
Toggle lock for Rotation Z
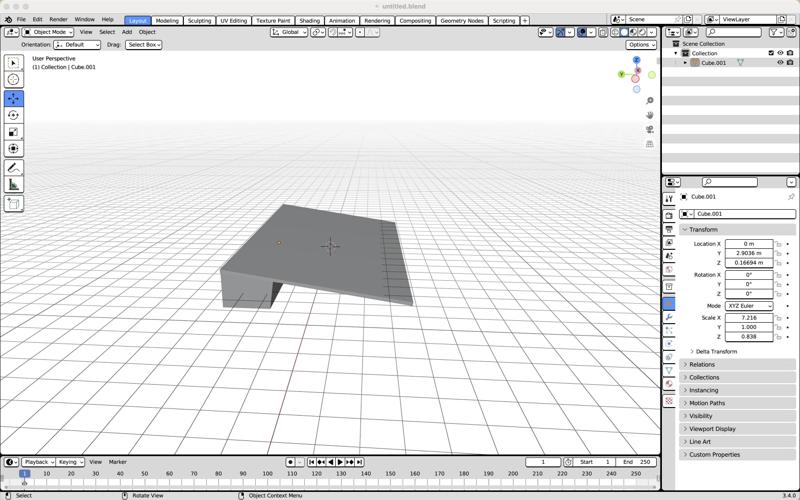pos(779,294)
